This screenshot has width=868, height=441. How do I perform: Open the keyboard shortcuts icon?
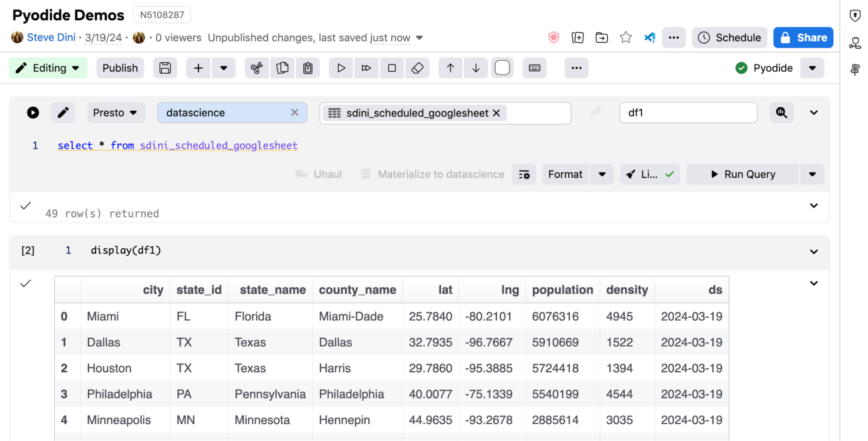click(535, 68)
